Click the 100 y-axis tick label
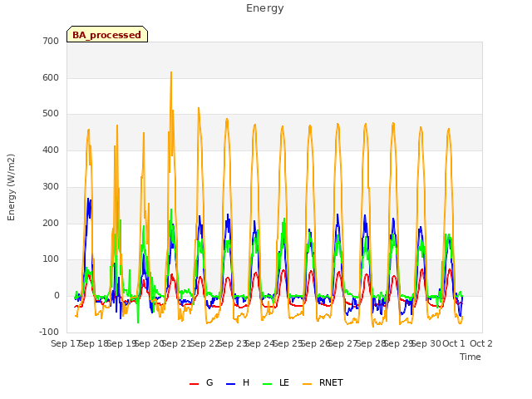The height and width of the screenshot is (399, 532). (51, 259)
